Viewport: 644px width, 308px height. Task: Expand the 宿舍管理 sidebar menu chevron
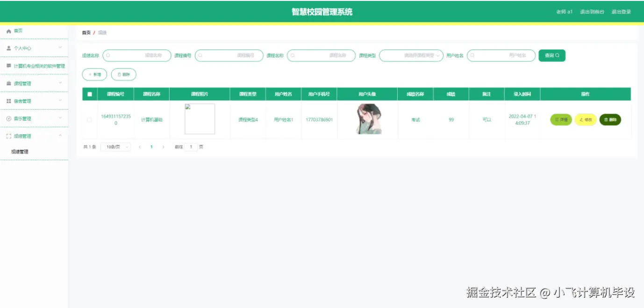(x=60, y=101)
